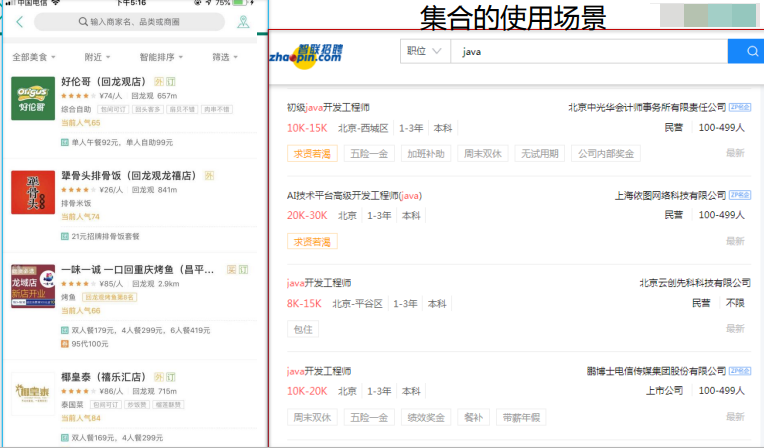This screenshot has width=764, height=448.
Task: Select 一味一诚 一口回重庆烤鱼 title
Action: pyautogui.click(x=137, y=270)
